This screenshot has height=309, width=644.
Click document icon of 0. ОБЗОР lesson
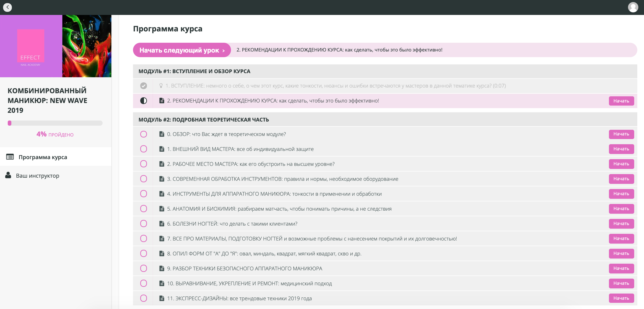162,134
